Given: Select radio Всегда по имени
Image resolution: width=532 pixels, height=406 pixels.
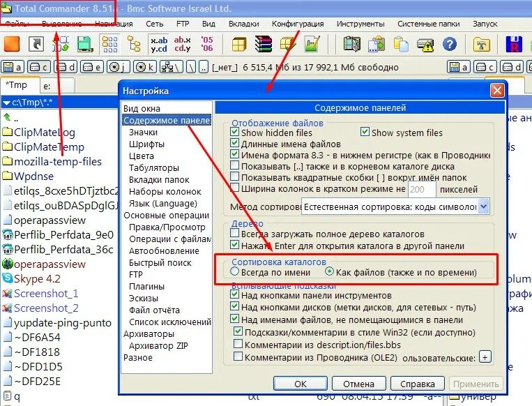Looking at the screenshot, I should coord(234,271).
